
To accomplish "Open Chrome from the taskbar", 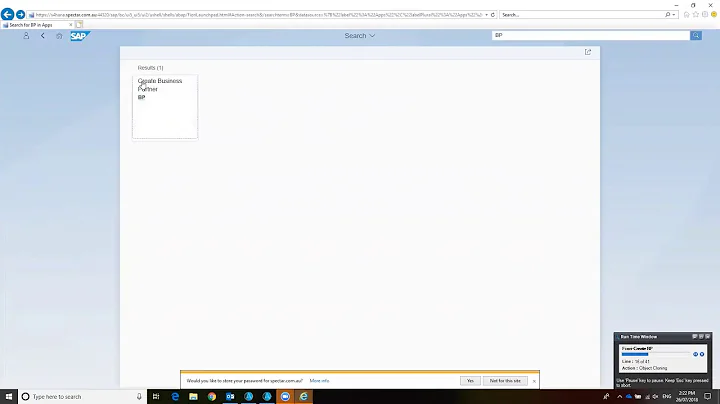I will (212, 396).
